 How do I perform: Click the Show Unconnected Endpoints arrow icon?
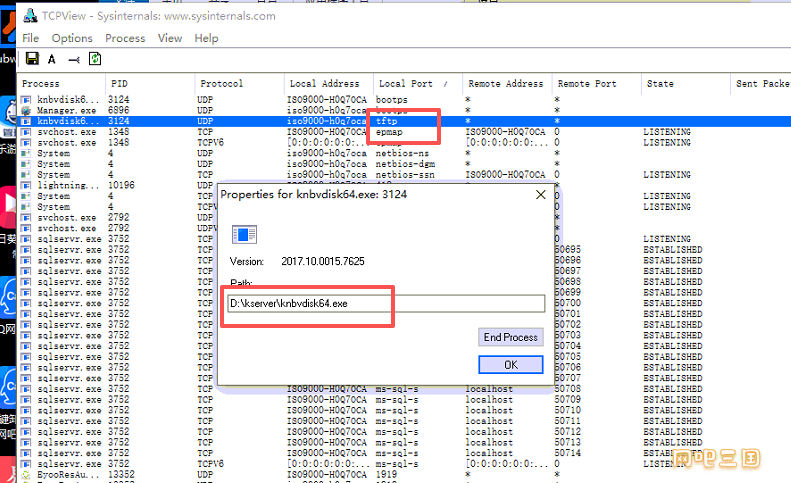click(x=73, y=59)
